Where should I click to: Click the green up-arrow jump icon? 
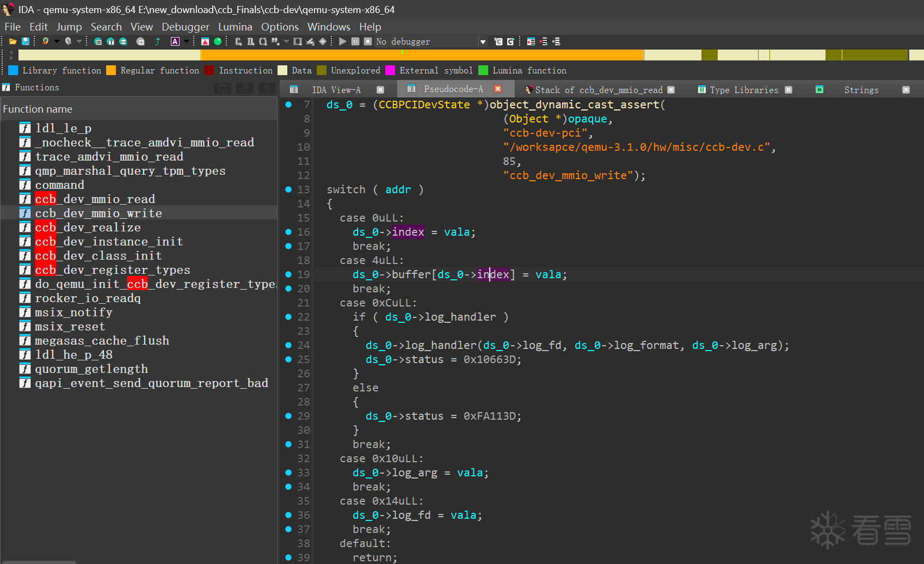click(x=158, y=41)
